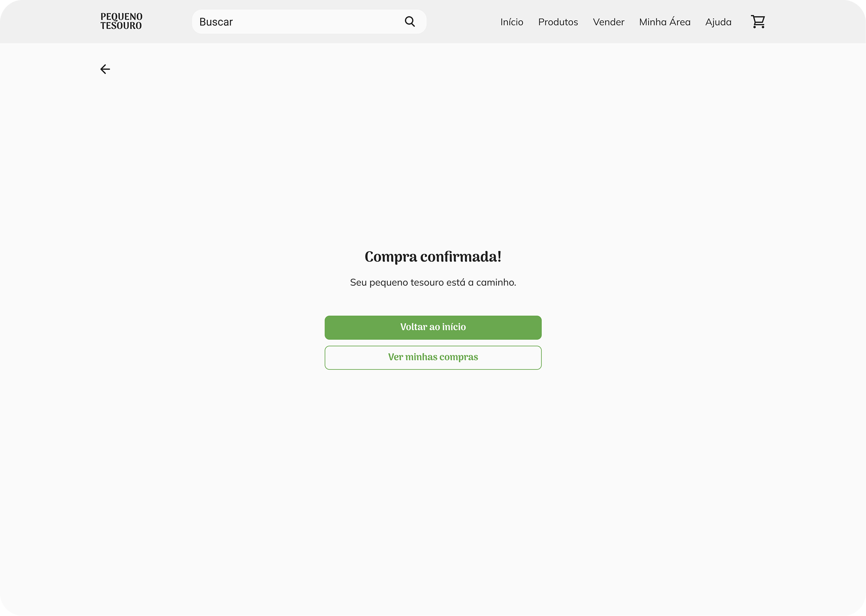Click the magnifying glass search icon
The width and height of the screenshot is (866, 616).
point(410,22)
